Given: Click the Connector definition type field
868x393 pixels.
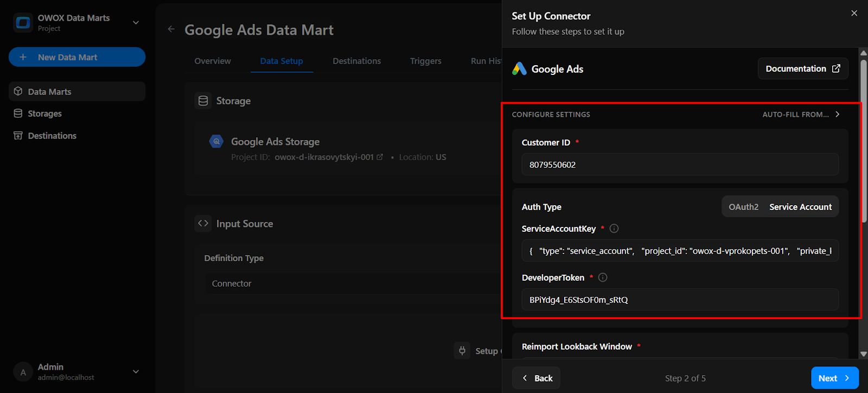Looking at the screenshot, I should click(x=353, y=283).
